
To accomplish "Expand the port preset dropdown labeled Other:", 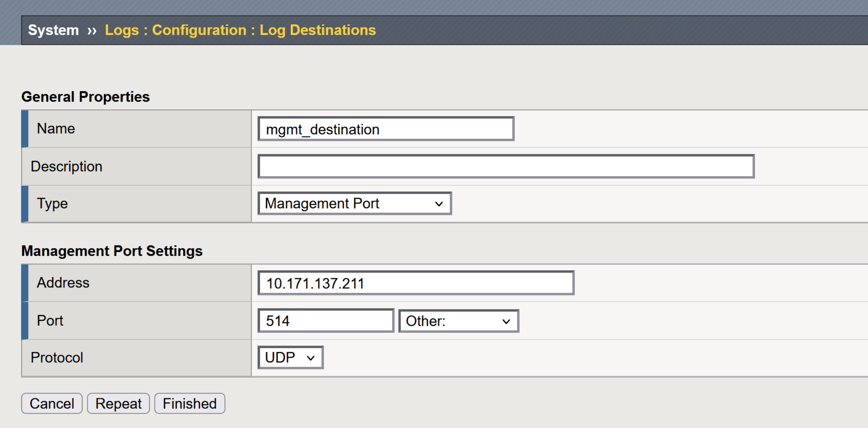I will click(458, 321).
